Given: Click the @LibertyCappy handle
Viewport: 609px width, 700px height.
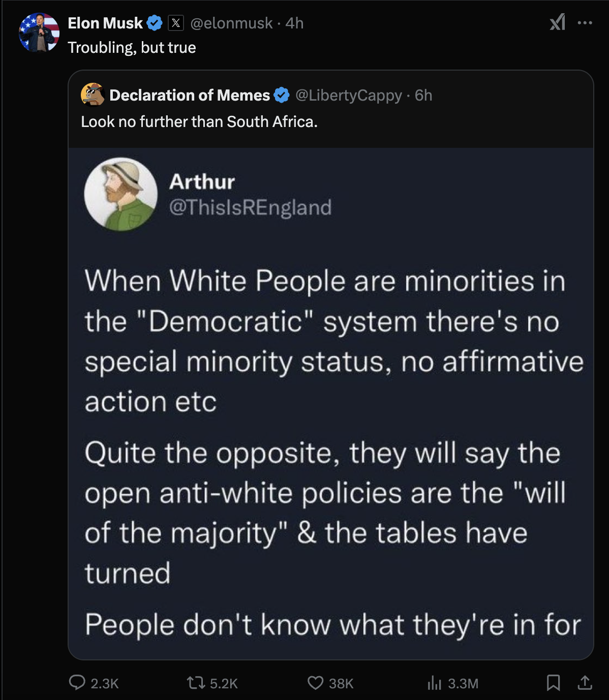Looking at the screenshot, I should (349, 95).
